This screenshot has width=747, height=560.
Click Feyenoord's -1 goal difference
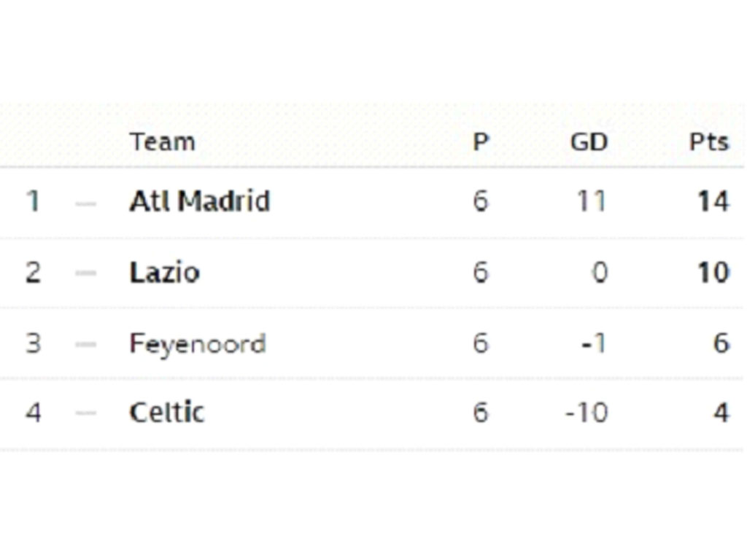click(x=593, y=343)
